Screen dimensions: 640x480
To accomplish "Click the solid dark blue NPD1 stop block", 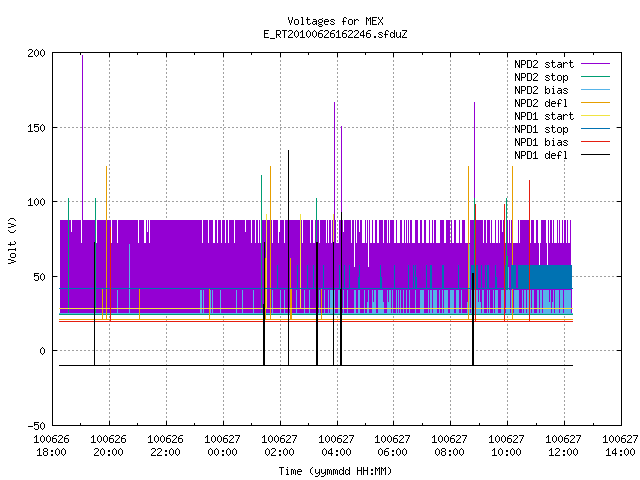I will (x=545, y=277).
